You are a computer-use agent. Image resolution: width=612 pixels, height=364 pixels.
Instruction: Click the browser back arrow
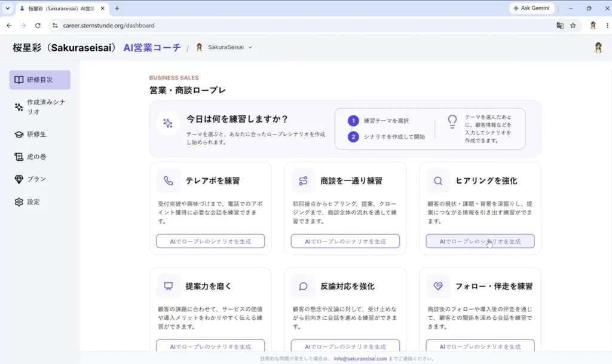(9, 25)
